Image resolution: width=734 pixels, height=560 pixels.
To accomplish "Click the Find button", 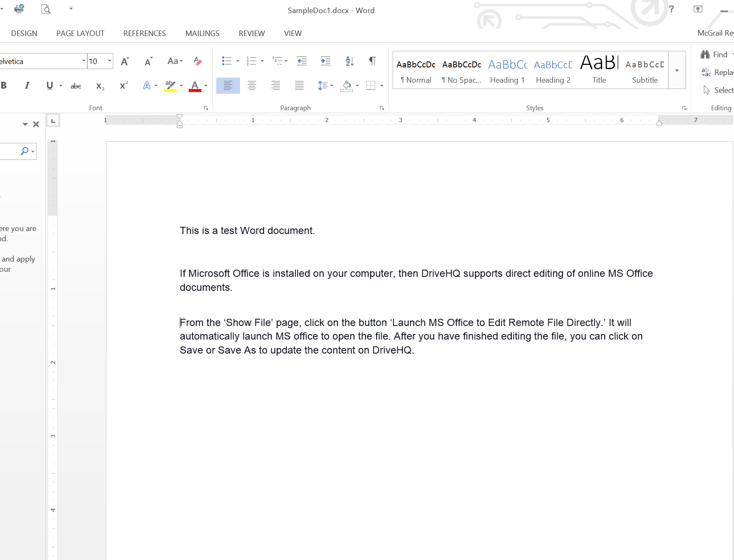I will click(x=716, y=54).
